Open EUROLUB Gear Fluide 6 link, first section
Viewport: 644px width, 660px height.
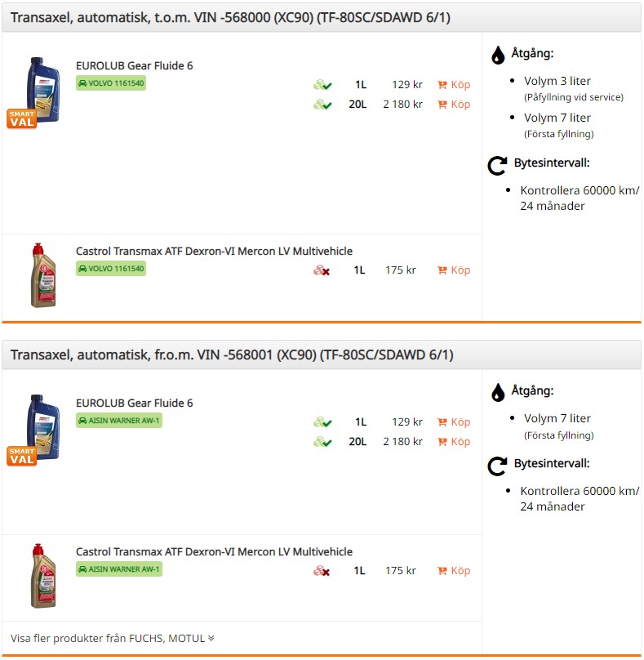[134, 65]
